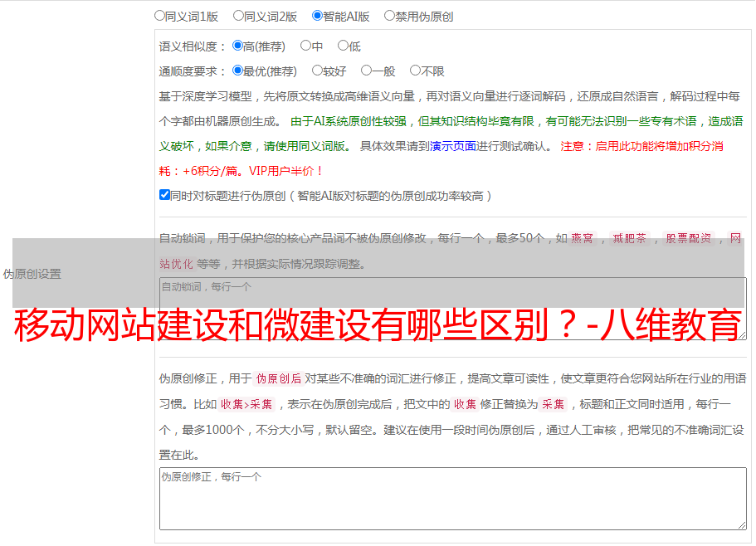Click the 燕窝 example keyword tag
The width and height of the screenshot is (756, 546).
[x=582, y=238]
